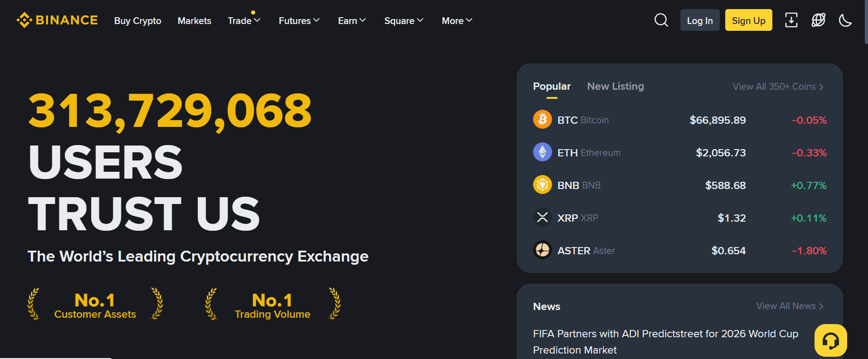Select the Markets menu item
868x359 pixels.
[x=194, y=20]
